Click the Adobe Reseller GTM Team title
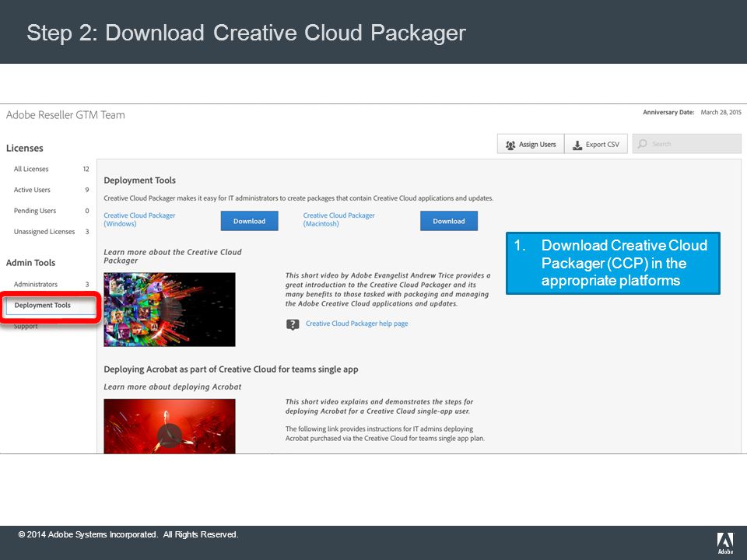This screenshot has height=560, width=747. pyautogui.click(x=65, y=115)
